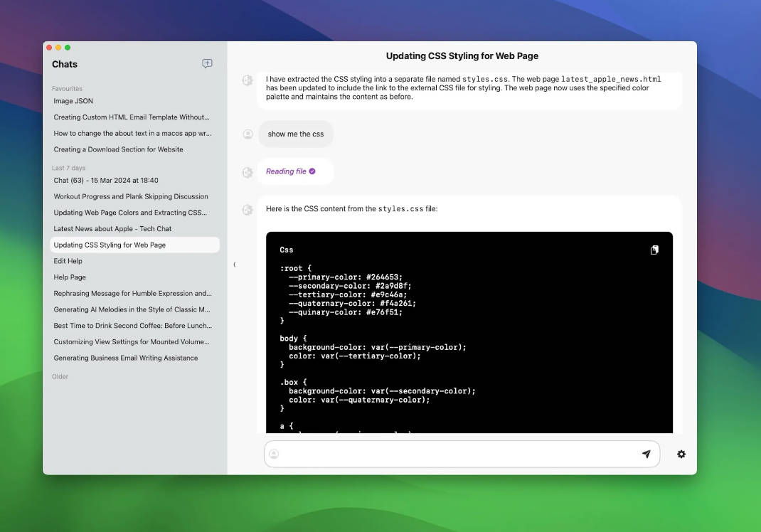Click into the message input field
The width and height of the screenshot is (761, 532).
[455, 454]
